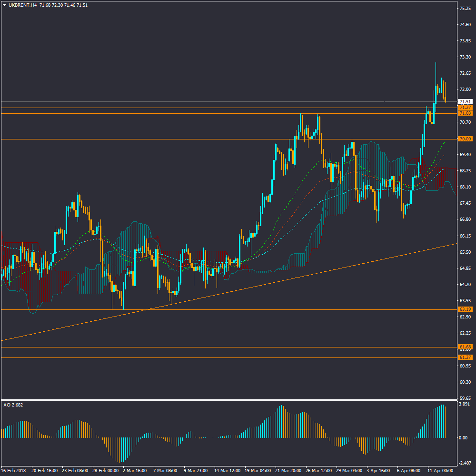This screenshot has height=476, width=476.
Task: Select the 19 Mar 04:00 time label
Action: (x=259, y=471)
